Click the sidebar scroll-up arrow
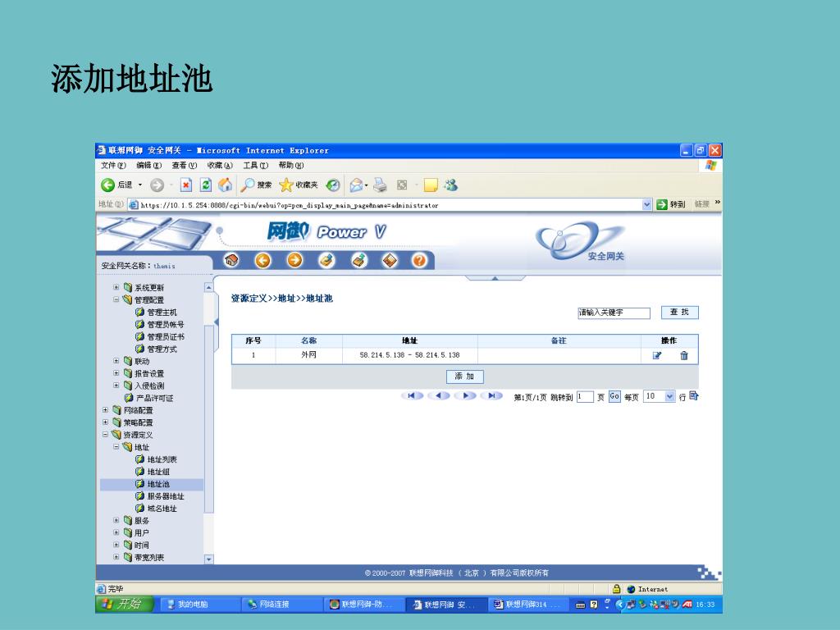The width and height of the screenshot is (840, 630). pyautogui.click(x=209, y=287)
